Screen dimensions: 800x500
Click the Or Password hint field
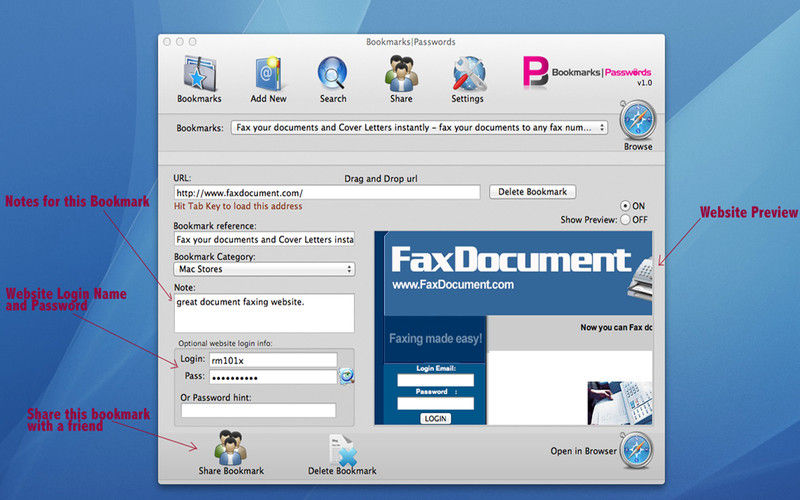[x=259, y=410]
